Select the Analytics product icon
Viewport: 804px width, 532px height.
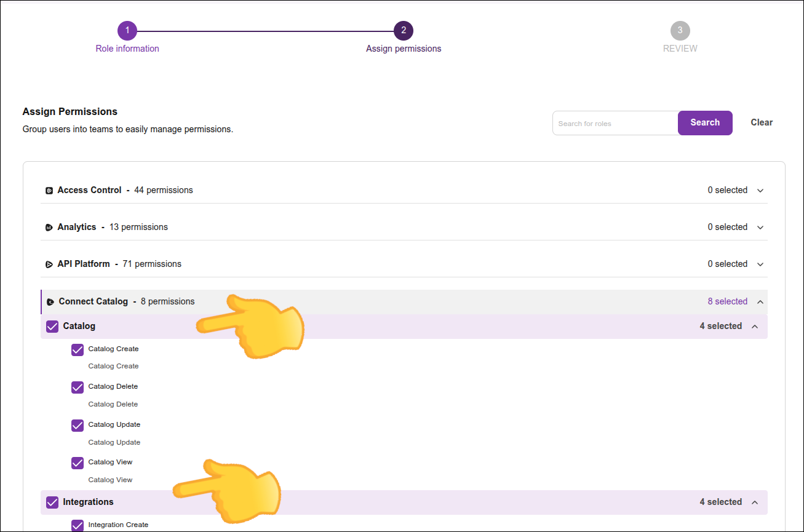coord(49,227)
